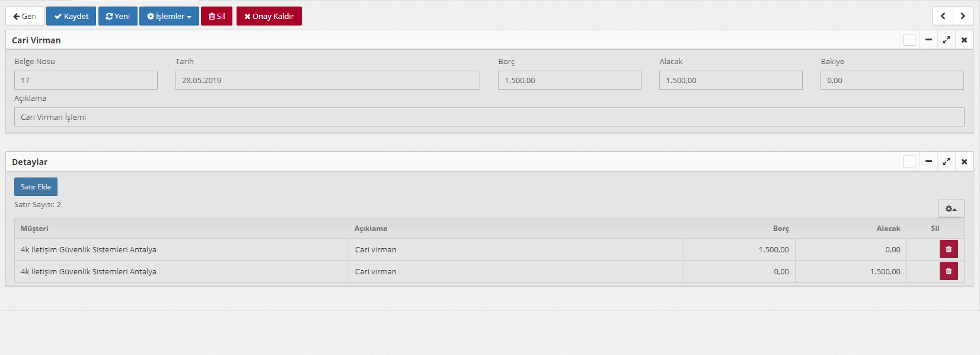Viewport: 980px width, 355px height.
Task: Open table settings gear dropdown
Action: 950,208
